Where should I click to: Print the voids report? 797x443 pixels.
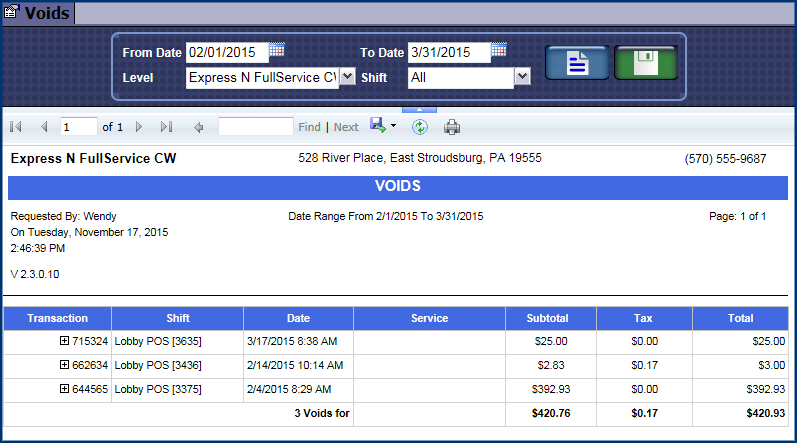pyautogui.click(x=452, y=127)
